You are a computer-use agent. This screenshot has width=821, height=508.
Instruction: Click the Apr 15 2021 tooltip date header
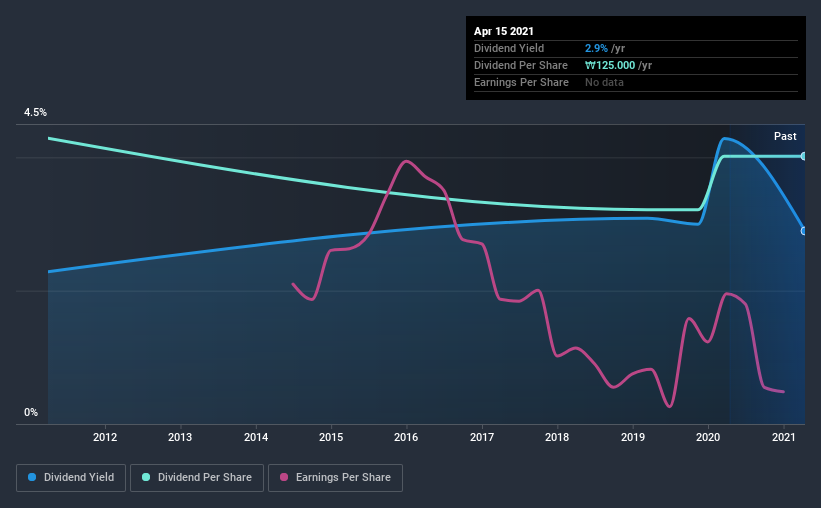[504, 31]
